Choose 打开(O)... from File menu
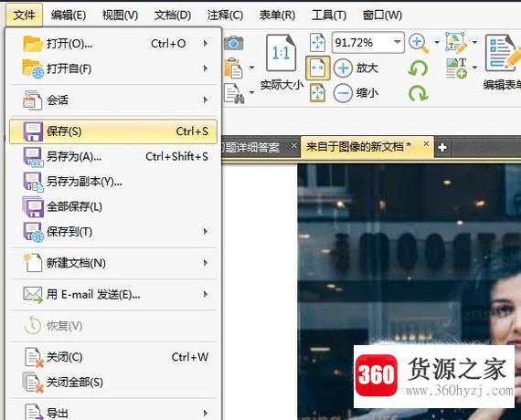 tap(113, 44)
